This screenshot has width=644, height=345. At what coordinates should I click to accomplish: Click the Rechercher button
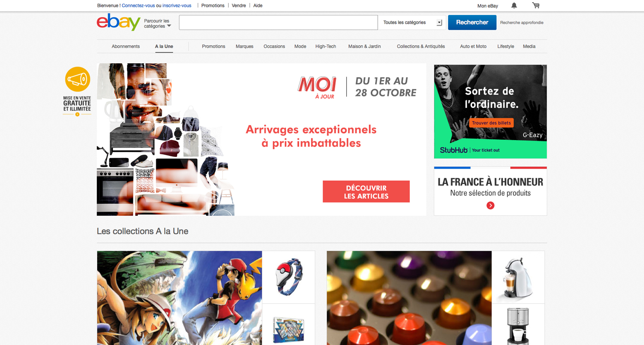(472, 22)
